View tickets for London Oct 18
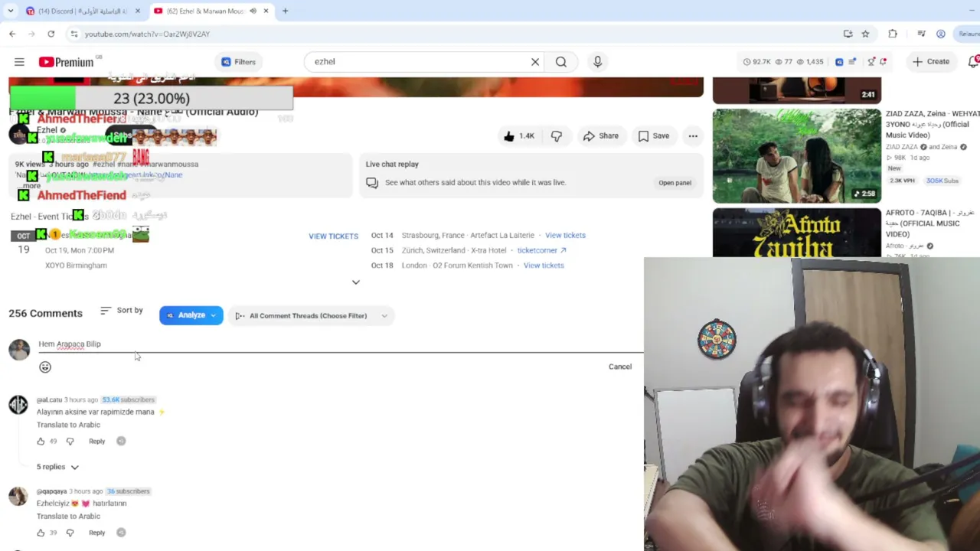Image resolution: width=980 pixels, height=551 pixels. click(x=544, y=266)
